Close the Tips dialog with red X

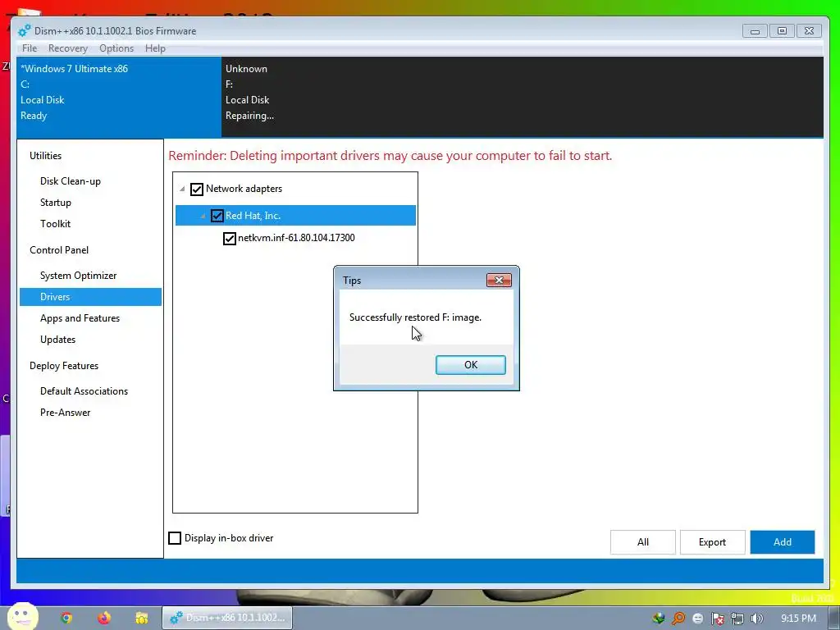(x=499, y=281)
